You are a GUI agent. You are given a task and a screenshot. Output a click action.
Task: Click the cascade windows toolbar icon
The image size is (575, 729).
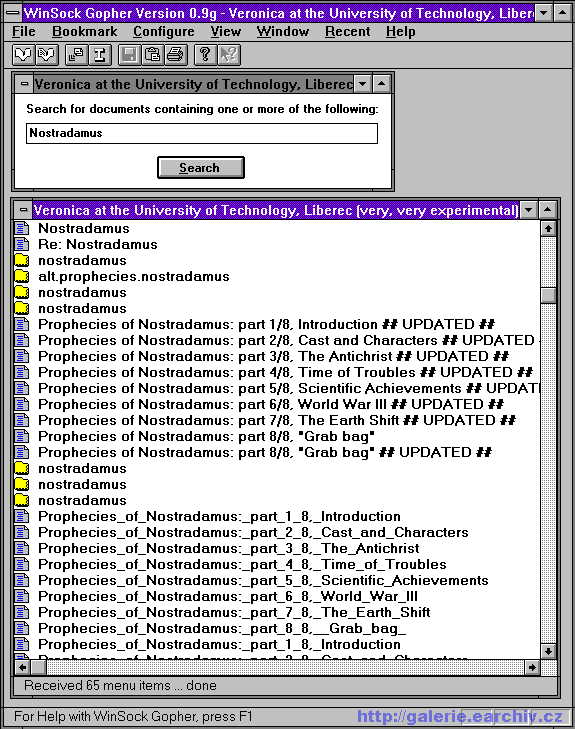pyautogui.click(x=76, y=55)
